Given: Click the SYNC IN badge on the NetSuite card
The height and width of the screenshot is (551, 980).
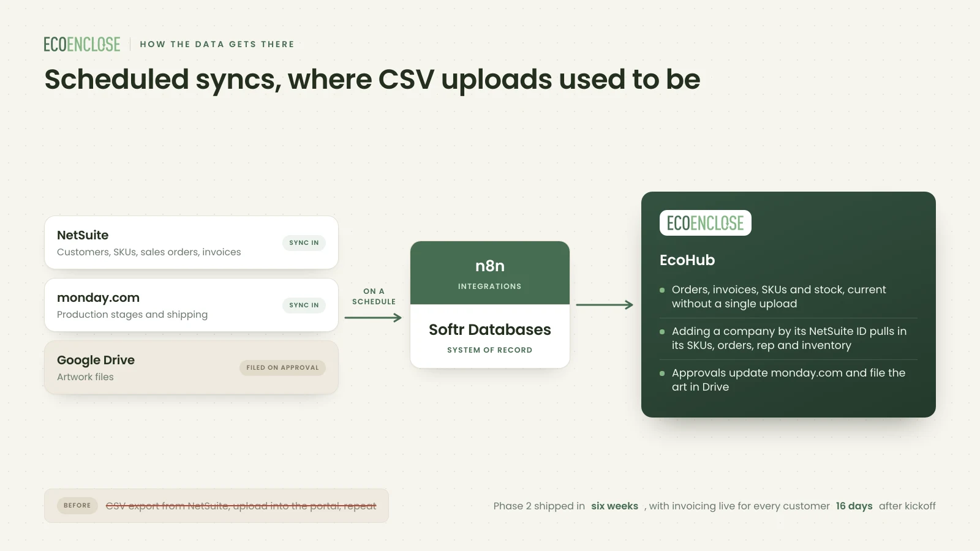Looking at the screenshot, I should pyautogui.click(x=304, y=242).
